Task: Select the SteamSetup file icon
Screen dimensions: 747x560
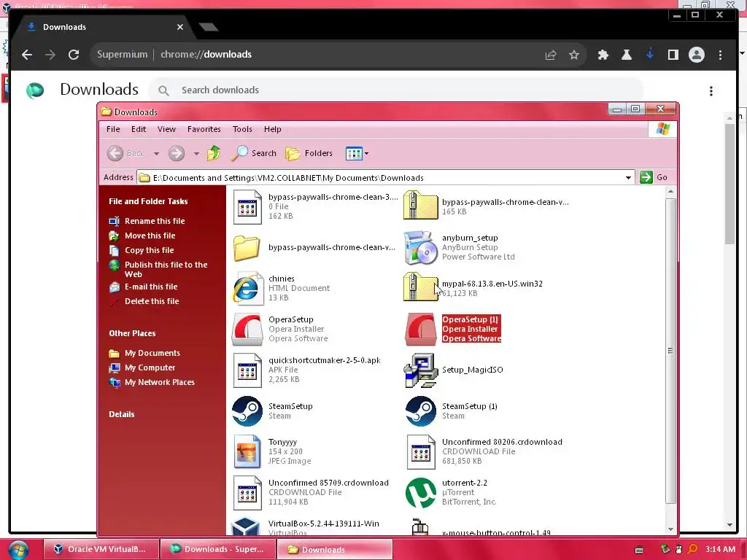Action: click(247, 411)
